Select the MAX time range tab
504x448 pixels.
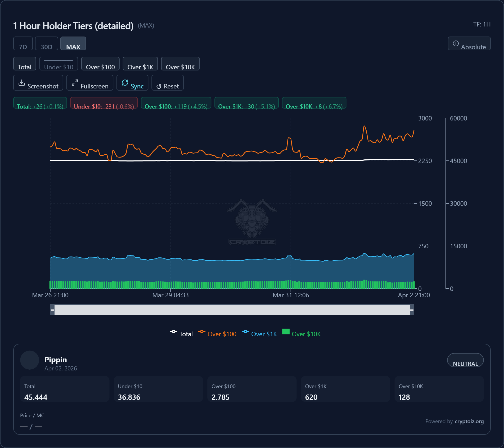(73, 43)
